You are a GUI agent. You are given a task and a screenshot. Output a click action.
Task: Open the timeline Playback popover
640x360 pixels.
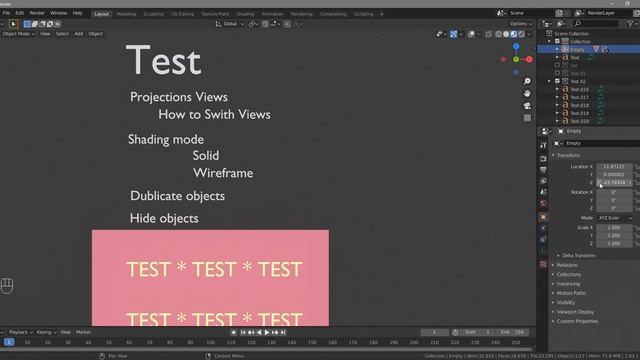coord(20,332)
